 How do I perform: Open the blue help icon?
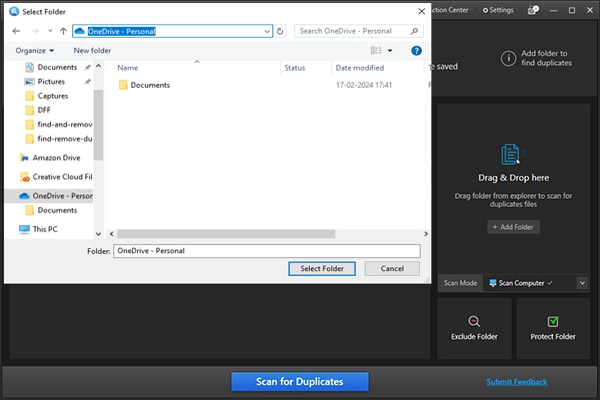[416, 51]
